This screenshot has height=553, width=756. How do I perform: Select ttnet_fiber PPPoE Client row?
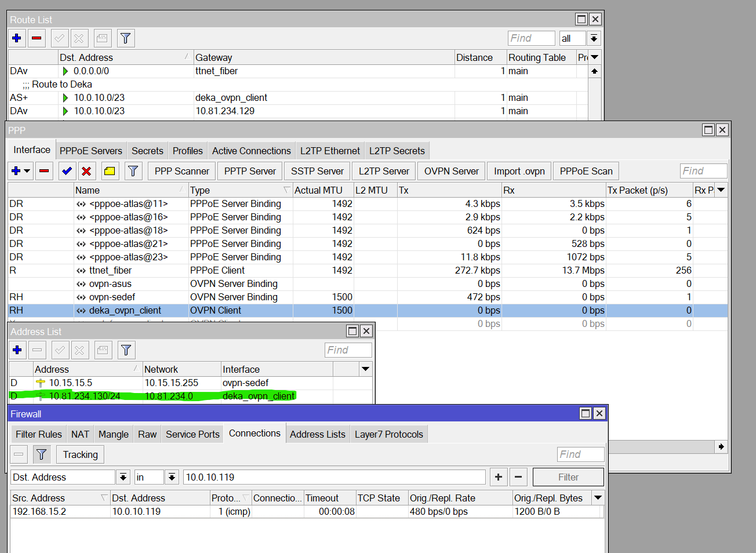(368, 270)
